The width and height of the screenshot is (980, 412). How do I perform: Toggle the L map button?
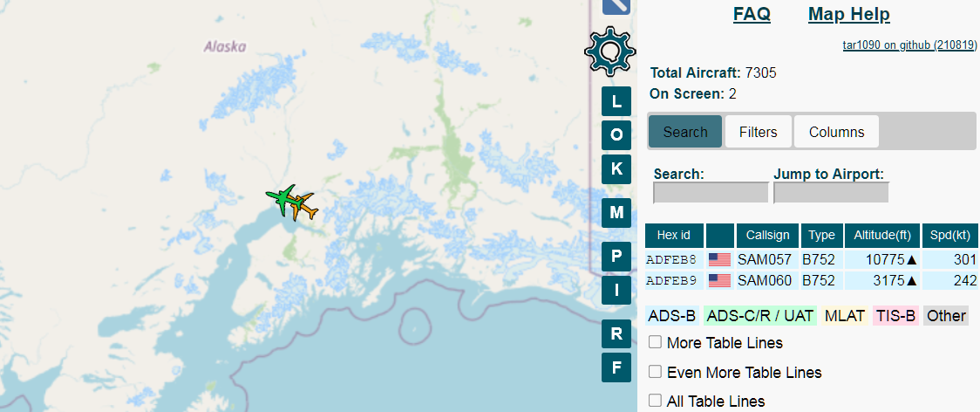[x=616, y=101]
